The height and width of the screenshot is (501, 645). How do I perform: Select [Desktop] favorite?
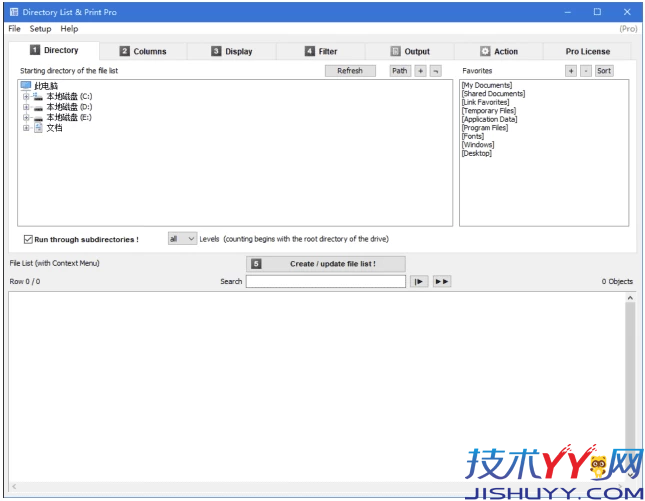477,153
